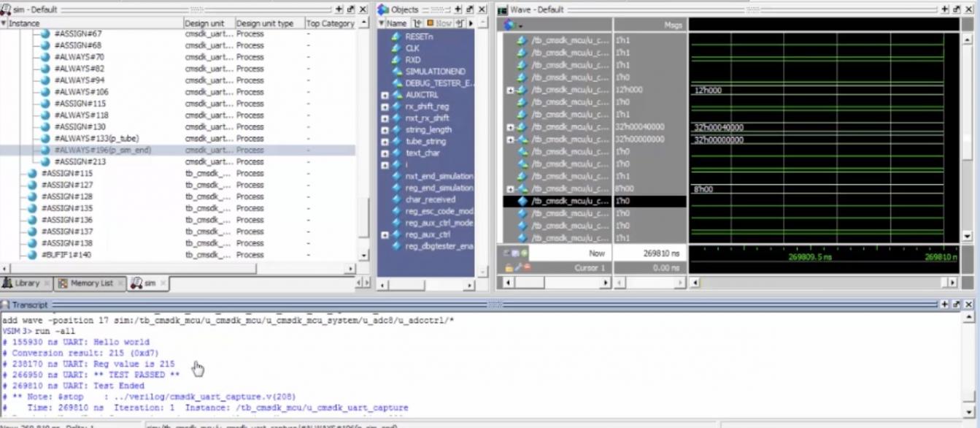This screenshot has width=980, height=428.
Task: Undock the Transcript panel
Action: (956, 304)
